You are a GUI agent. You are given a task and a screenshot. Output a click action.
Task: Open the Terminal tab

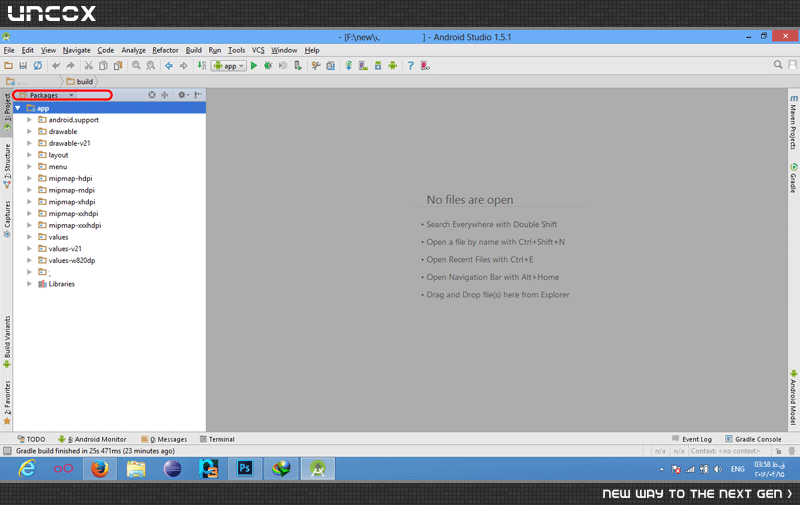[x=217, y=439]
